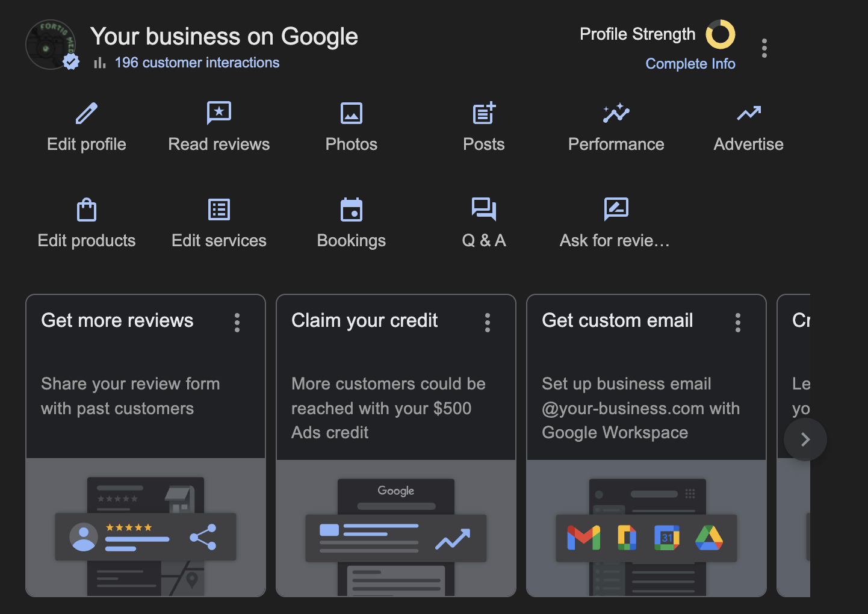Click the Edit services label
Viewport: 868px width, 614px height.
[219, 241]
